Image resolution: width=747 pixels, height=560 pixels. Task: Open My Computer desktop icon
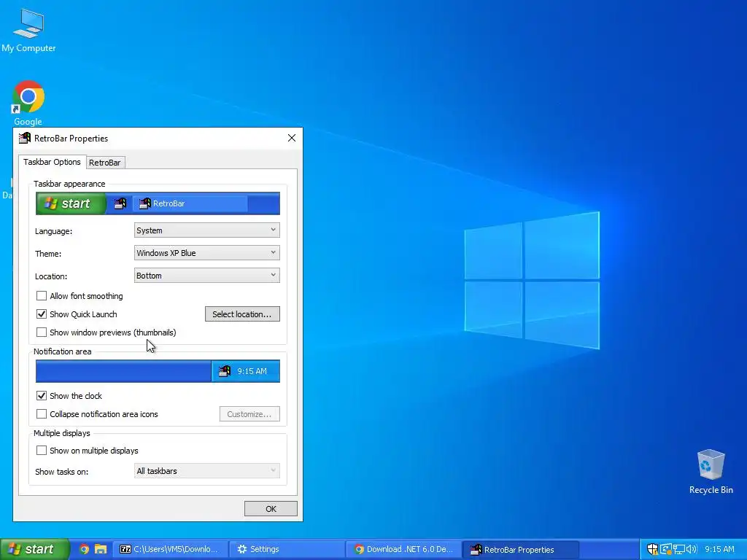coord(28,30)
